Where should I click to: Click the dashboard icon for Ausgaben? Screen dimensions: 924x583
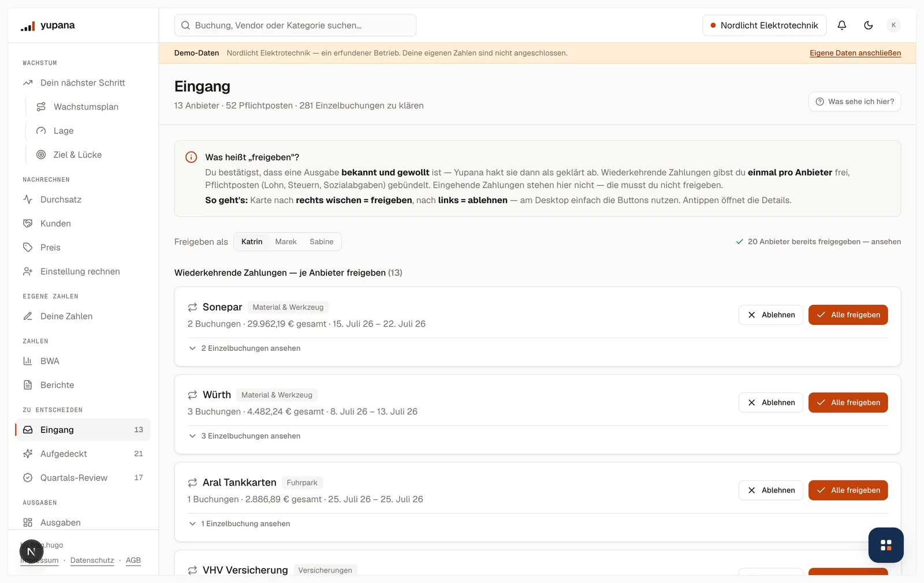click(28, 522)
